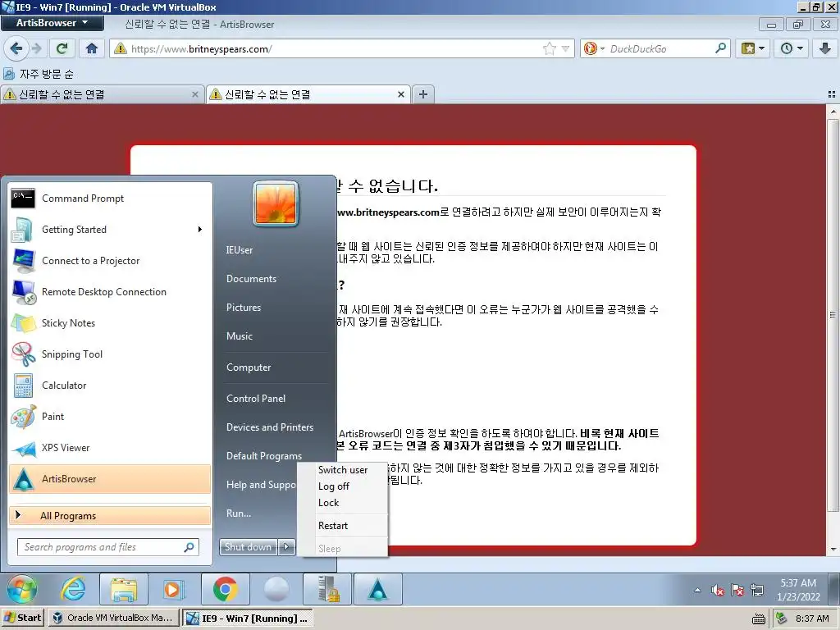Click the user account flower picture
This screenshot has width=840, height=630.
click(x=276, y=203)
